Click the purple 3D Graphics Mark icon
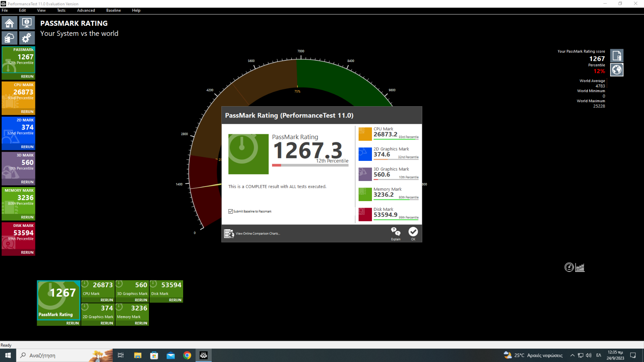 (365, 174)
